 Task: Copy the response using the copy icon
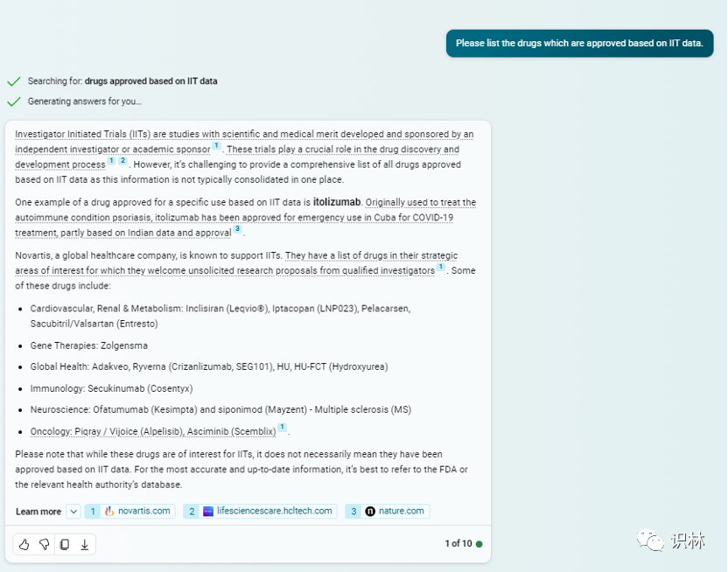[x=65, y=544]
